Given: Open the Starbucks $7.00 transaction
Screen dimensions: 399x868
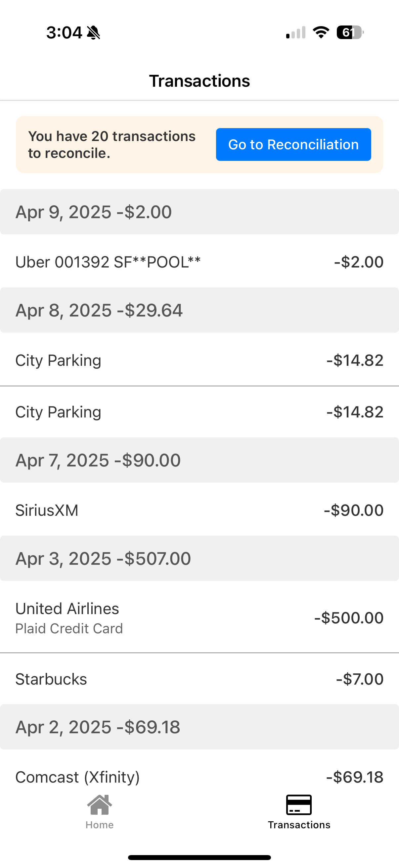Looking at the screenshot, I should (199, 679).
